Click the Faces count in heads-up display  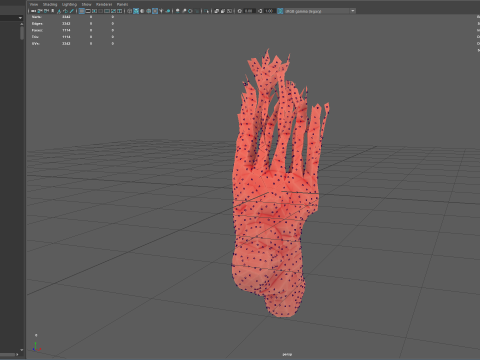(66, 30)
